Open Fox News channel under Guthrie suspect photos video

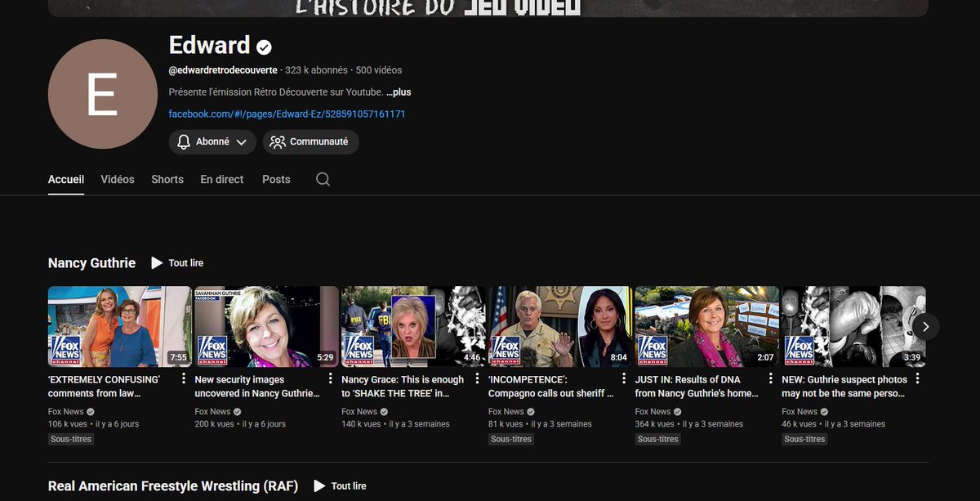click(x=800, y=412)
